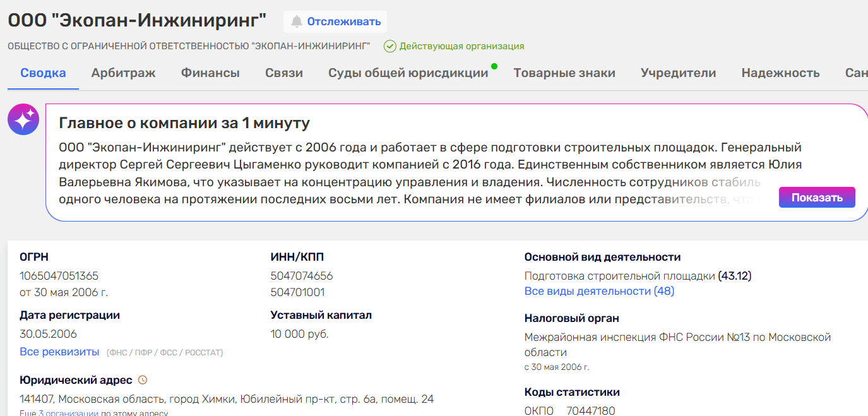Click the tax authority name Межрайонная инспекция ФНС
Screen dimensions: 868x416
pyautogui.click(x=677, y=345)
